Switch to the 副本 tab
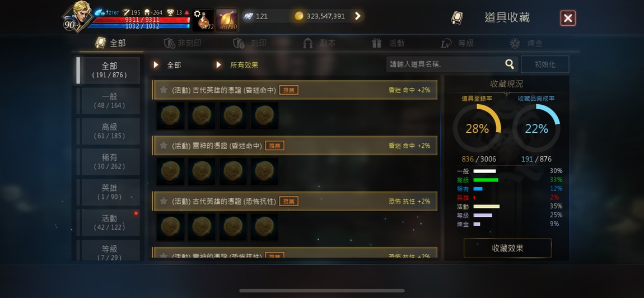Viewport: 644px width, 298px height. click(319, 43)
